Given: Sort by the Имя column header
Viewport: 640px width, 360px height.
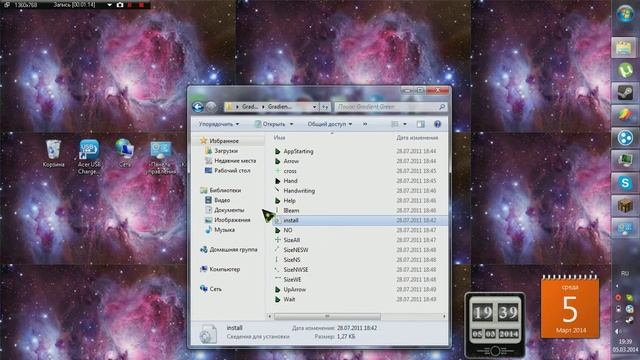Looking at the screenshot, I should coord(280,138).
